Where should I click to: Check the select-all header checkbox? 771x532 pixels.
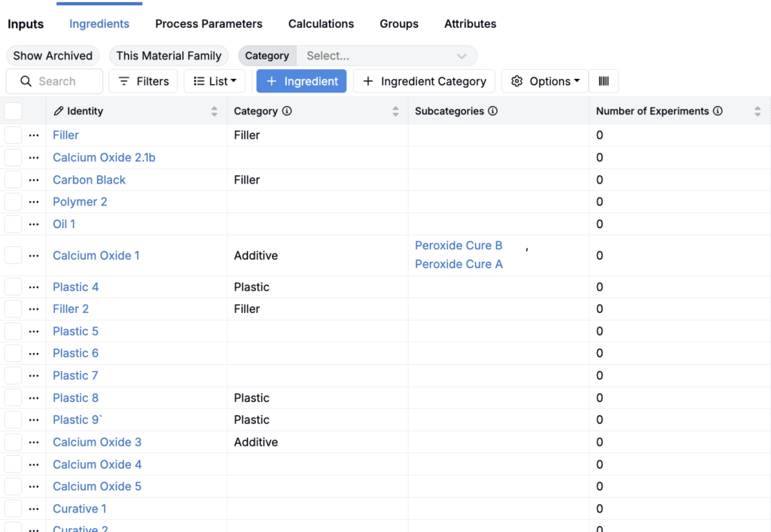click(14, 111)
